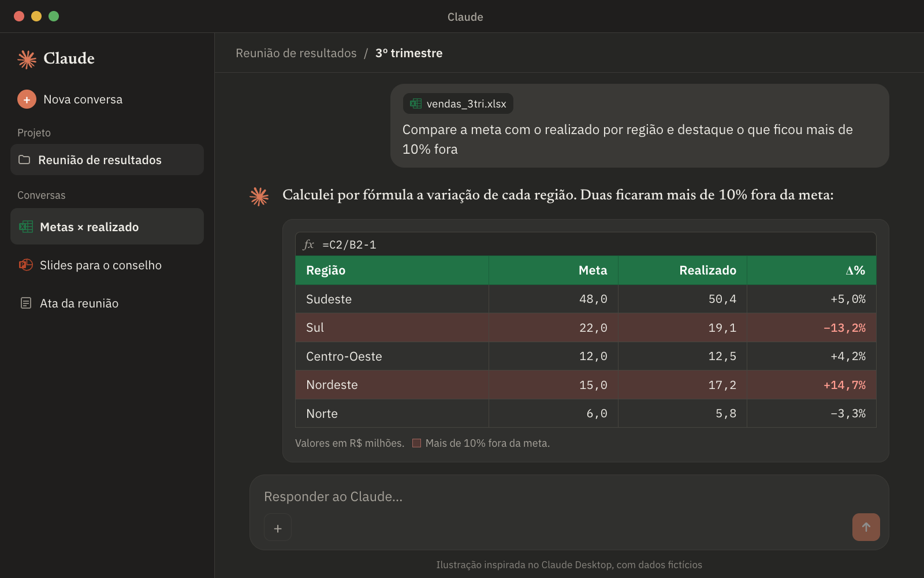
Task: Click the plus attachment button in composer
Action: 278,528
